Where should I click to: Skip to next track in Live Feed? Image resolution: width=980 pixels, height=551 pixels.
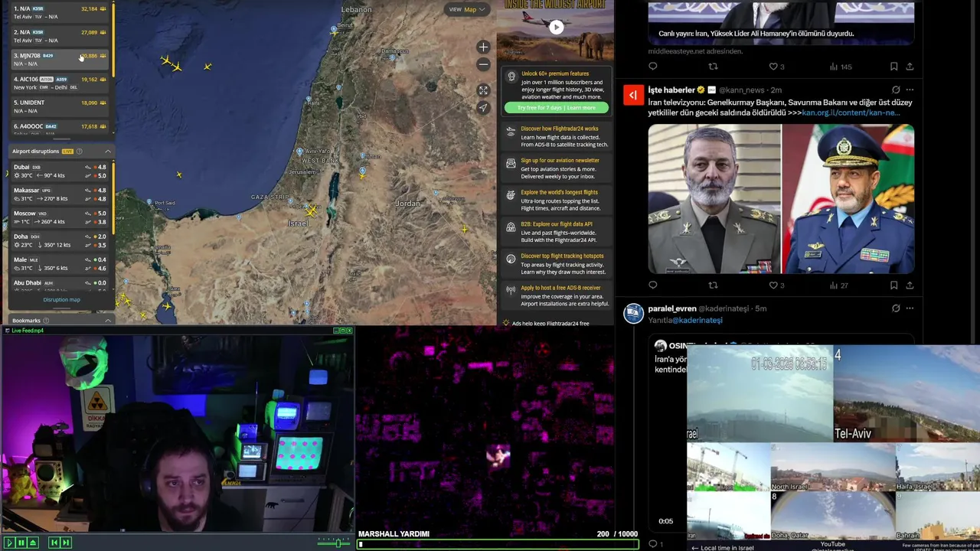[66, 543]
